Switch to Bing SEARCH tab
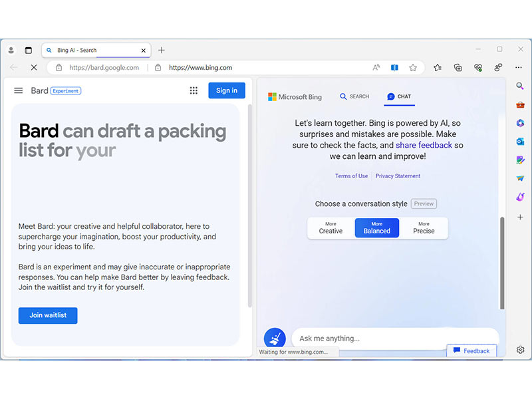Viewport: 532px width, 399px height. (x=354, y=96)
